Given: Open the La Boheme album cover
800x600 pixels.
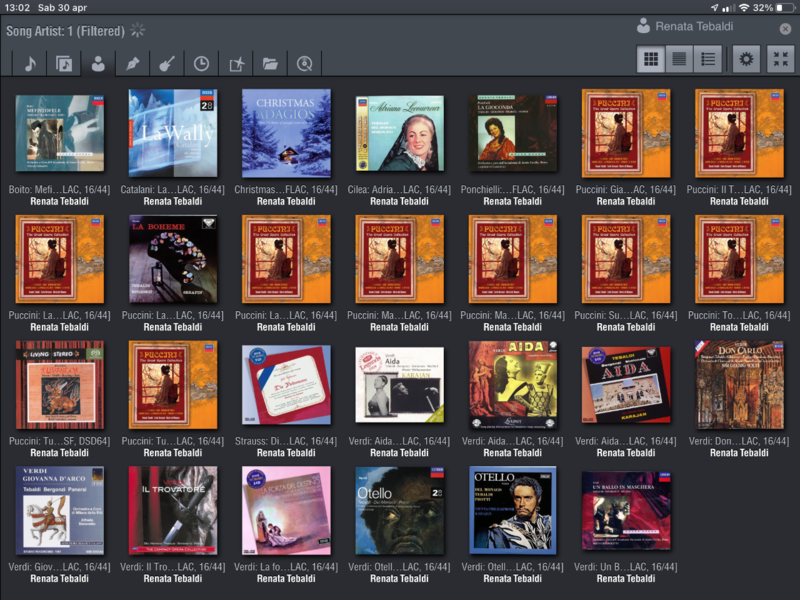Looking at the screenshot, I should [x=173, y=259].
